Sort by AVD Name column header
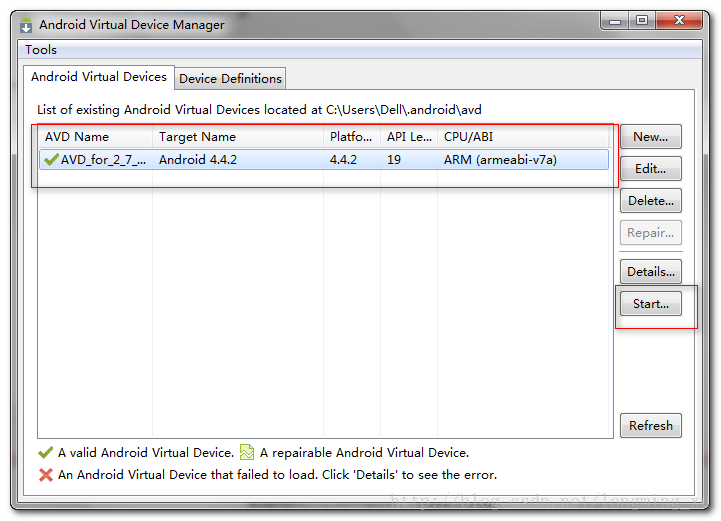This screenshot has height=521, width=721. [x=96, y=137]
